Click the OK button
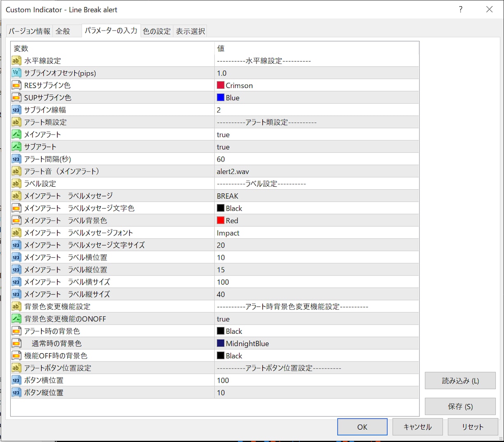Viewport: 504px width, 442px height. click(x=362, y=427)
